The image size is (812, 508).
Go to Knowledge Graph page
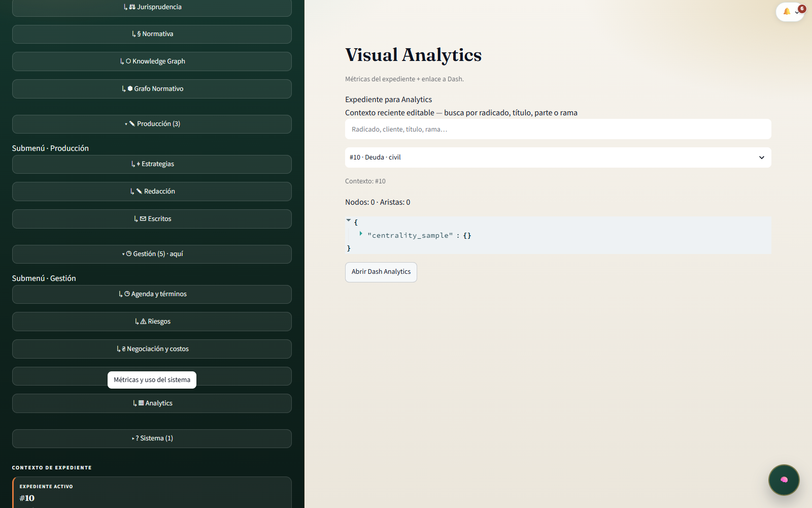(x=152, y=61)
